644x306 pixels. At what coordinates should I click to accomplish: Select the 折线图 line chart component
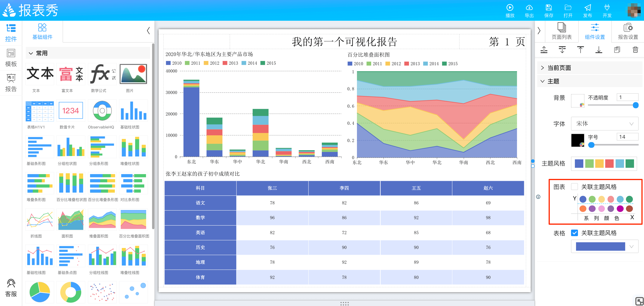pyautogui.click(x=40, y=219)
